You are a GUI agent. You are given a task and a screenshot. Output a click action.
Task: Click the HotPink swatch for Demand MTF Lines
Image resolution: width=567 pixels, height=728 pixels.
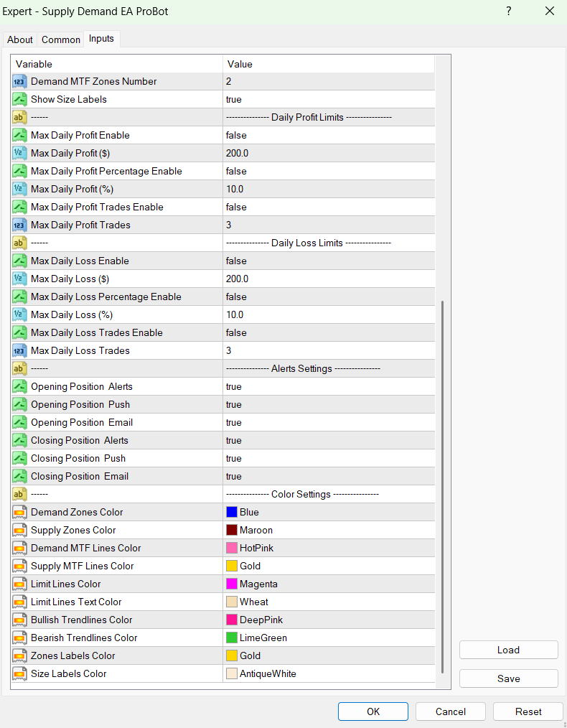(232, 548)
